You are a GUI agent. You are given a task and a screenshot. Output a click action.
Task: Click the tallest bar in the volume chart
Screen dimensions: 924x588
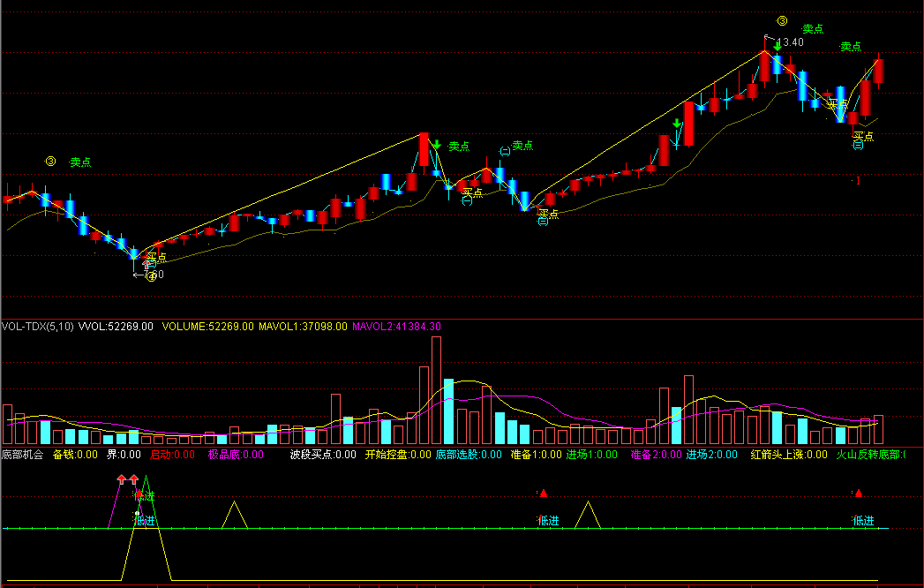436,390
